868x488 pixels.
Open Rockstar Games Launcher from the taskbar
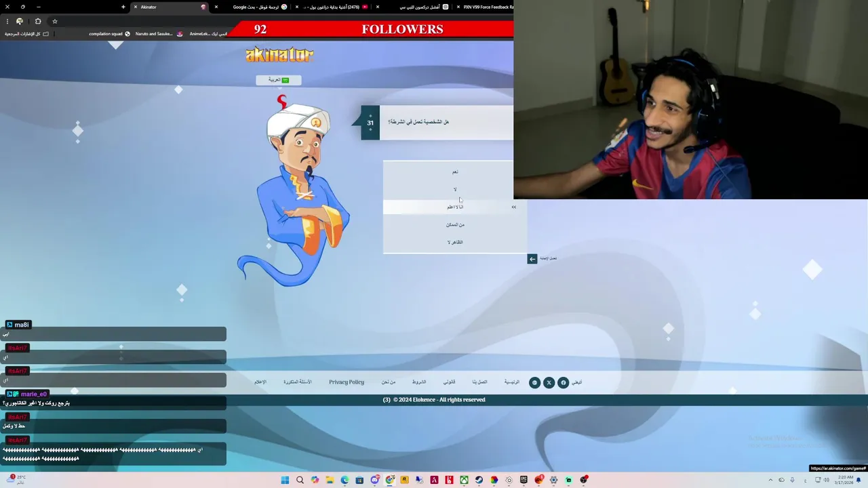404,480
